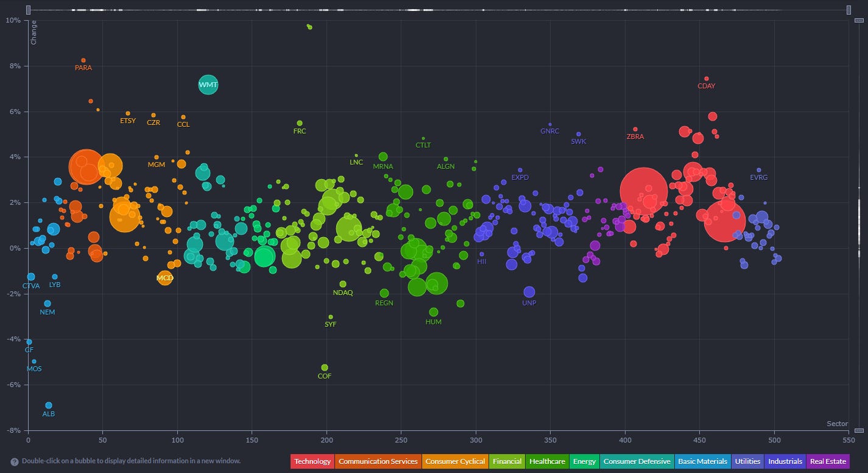Toggle the Technology sector legend

pyautogui.click(x=312, y=461)
